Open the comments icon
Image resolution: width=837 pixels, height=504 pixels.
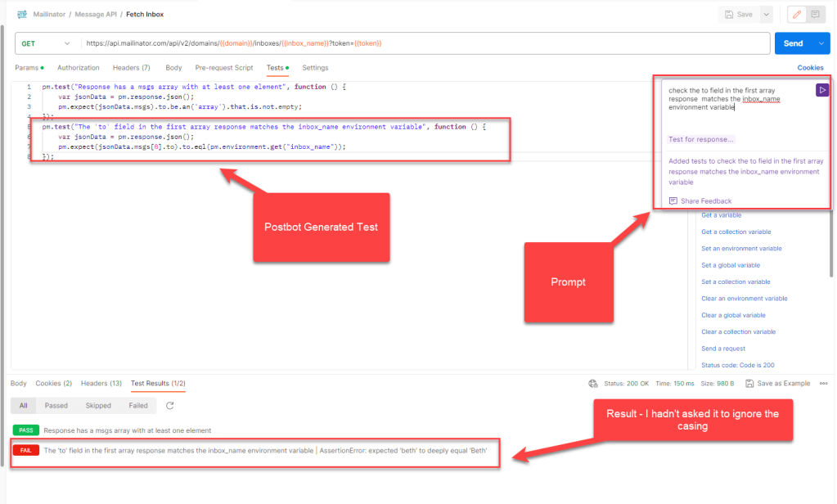tap(816, 14)
